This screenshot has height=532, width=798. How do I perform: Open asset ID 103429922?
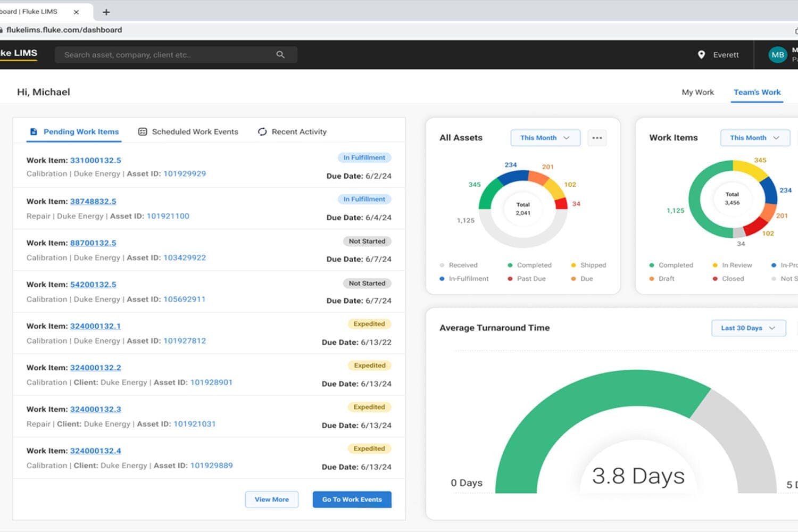point(185,257)
